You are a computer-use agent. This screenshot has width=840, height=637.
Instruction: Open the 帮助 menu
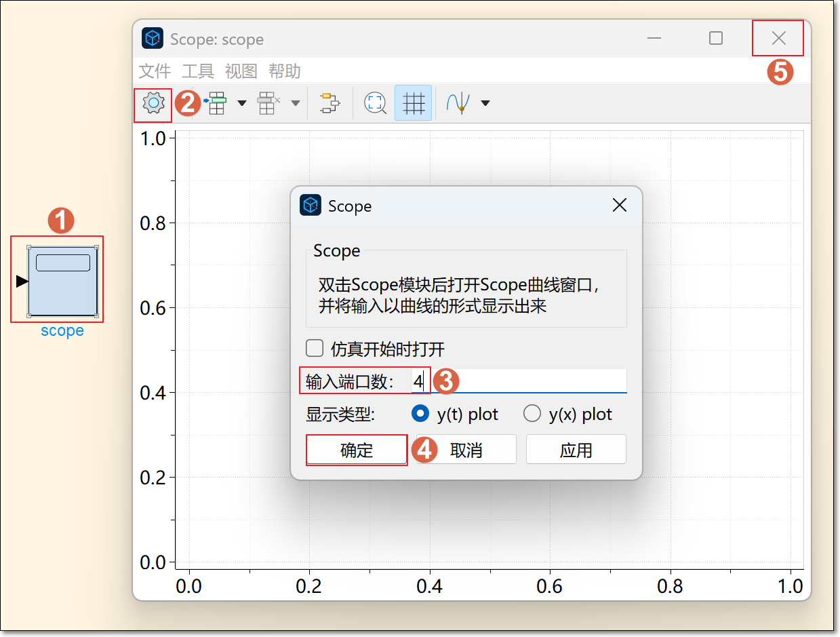point(285,71)
